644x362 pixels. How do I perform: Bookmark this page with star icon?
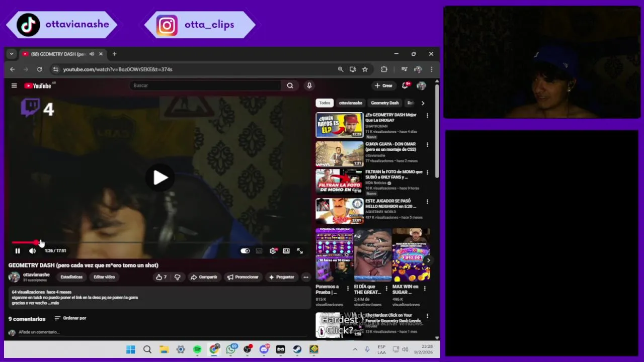[365, 69]
